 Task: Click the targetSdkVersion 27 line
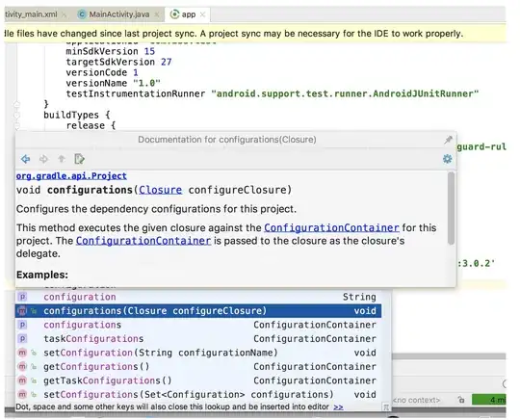(118, 62)
